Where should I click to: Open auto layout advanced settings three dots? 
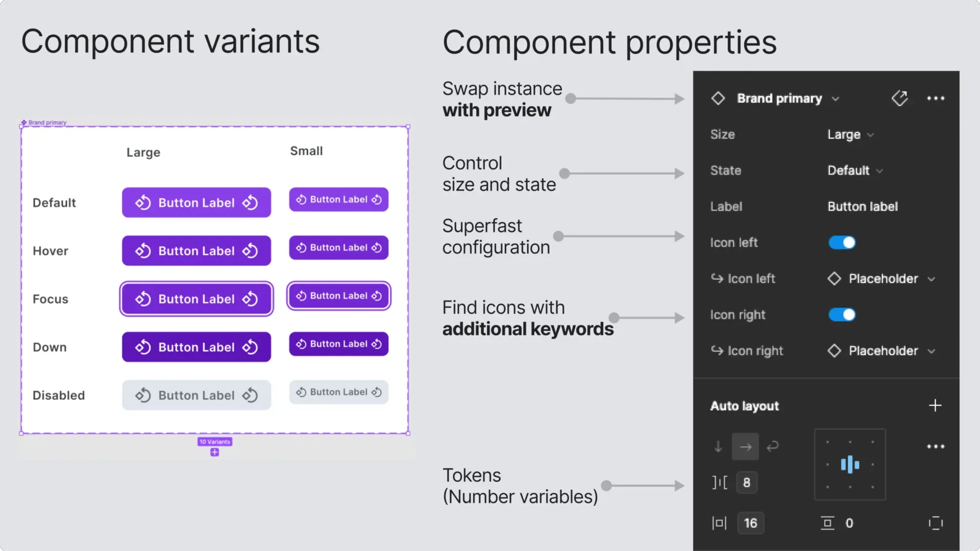click(936, 446)
